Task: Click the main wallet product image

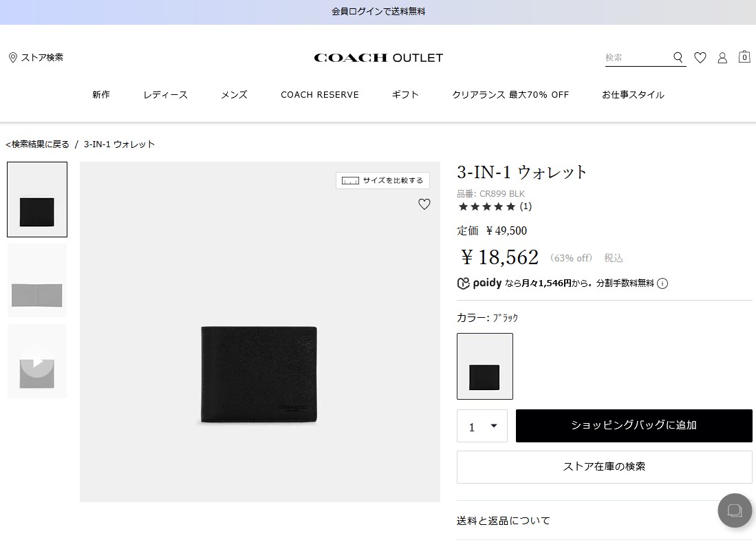Action: click(x=260, y=332)
